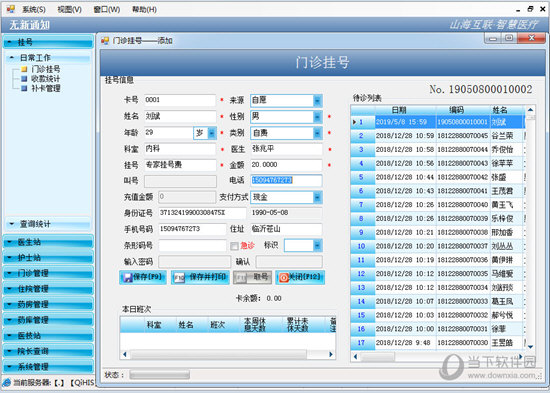Tick the 急诊 checkbox
Image resolution: width=550 pixels, height=393 pixels.
coord(234,246)
